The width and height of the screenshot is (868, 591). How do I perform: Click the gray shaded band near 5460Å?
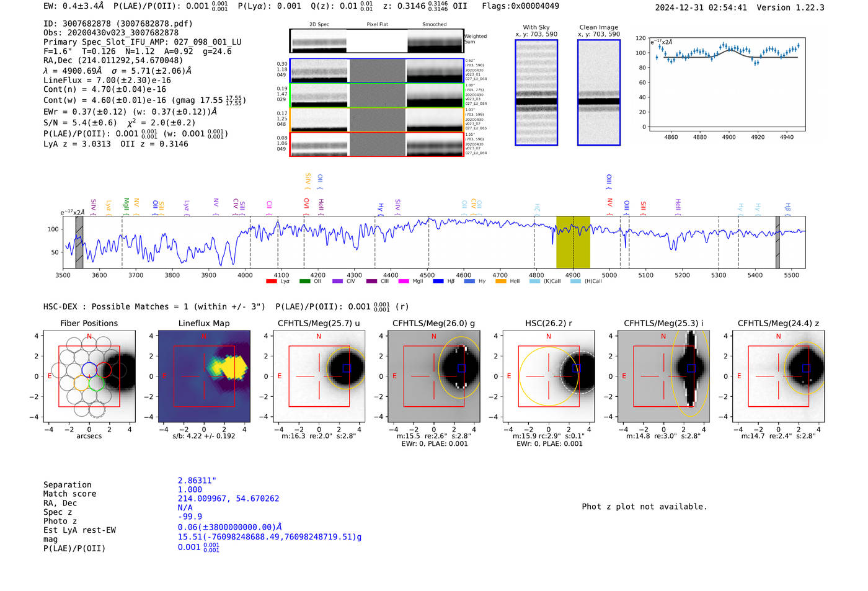click(777, 242)
